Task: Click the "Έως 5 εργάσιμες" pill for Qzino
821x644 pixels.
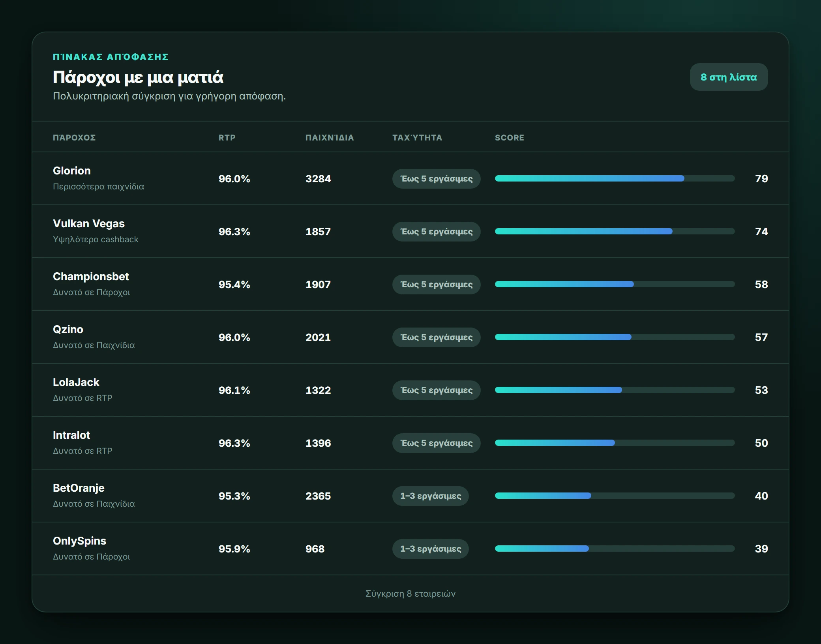Action: coord(437,337)
